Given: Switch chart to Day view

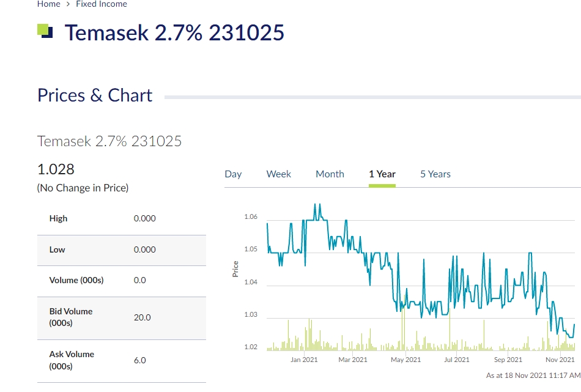Looking at the screenshot, I should coord(233,174).
